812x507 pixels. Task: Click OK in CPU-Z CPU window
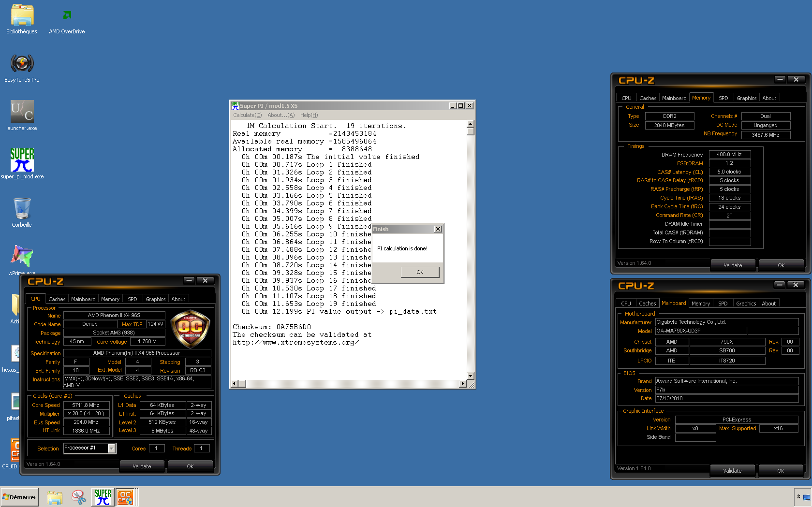point(190,466)
